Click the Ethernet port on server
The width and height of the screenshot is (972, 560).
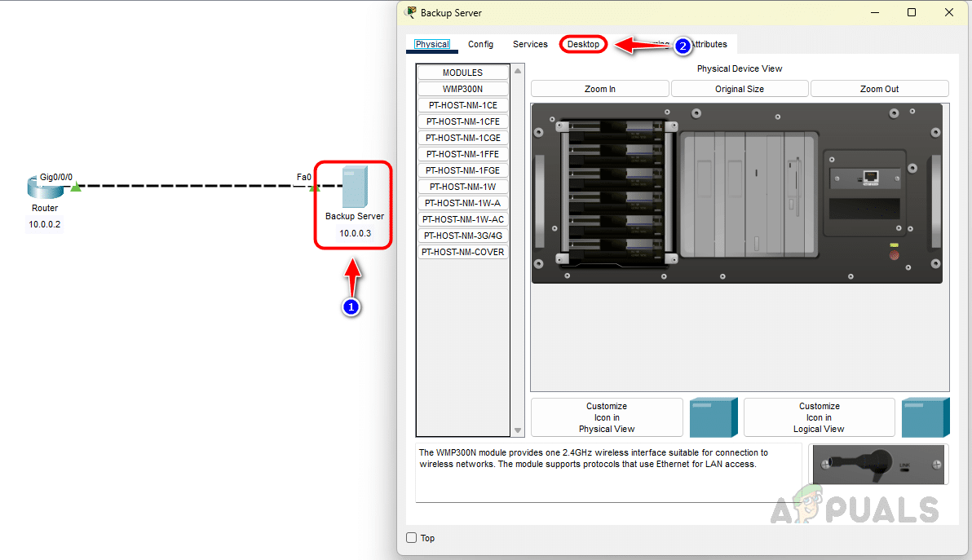click(x=870, y=177)
